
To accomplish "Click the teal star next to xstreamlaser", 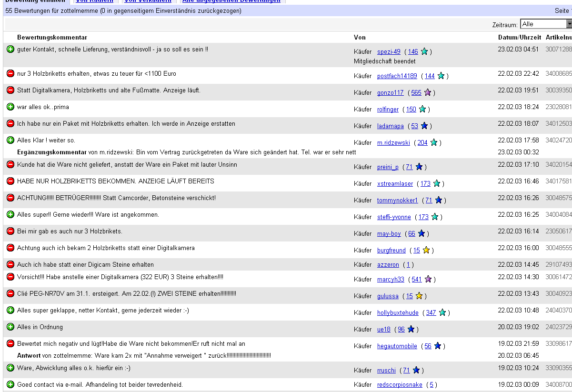I will pos(437,183).
